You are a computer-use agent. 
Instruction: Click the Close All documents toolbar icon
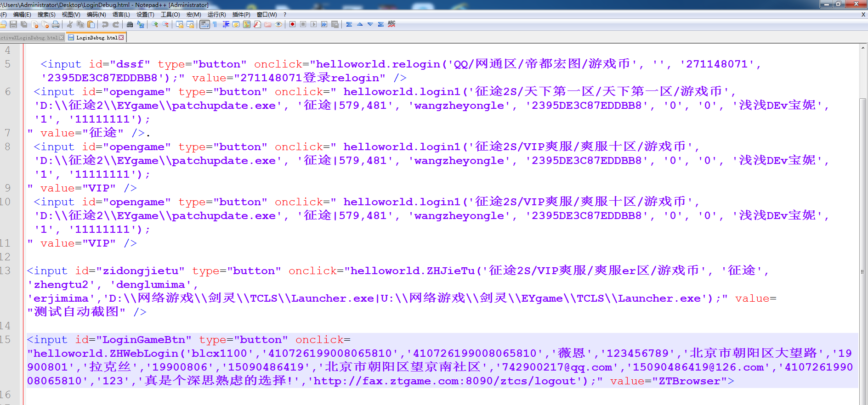[45, 24]
